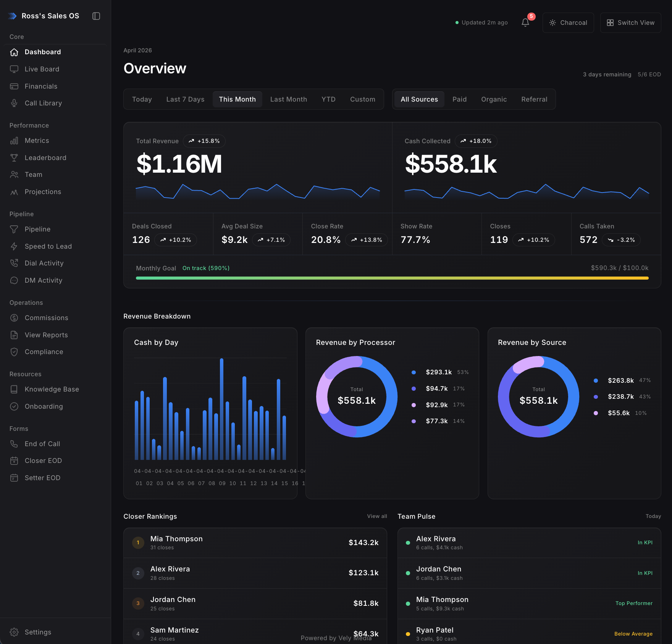This screenshot has width=672, height=644.
Task: Filter by Organic source
Action: pyautogui.click(x=494, y=99)
